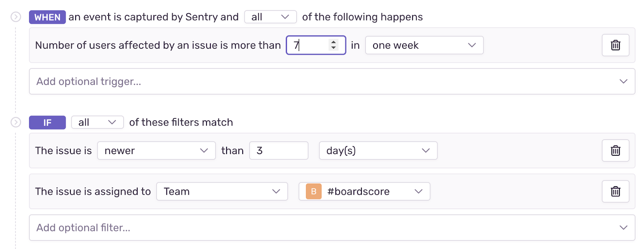644x249 pixels.
Task: Collapse the IF section circle icon
Action: tap(16, 122)
